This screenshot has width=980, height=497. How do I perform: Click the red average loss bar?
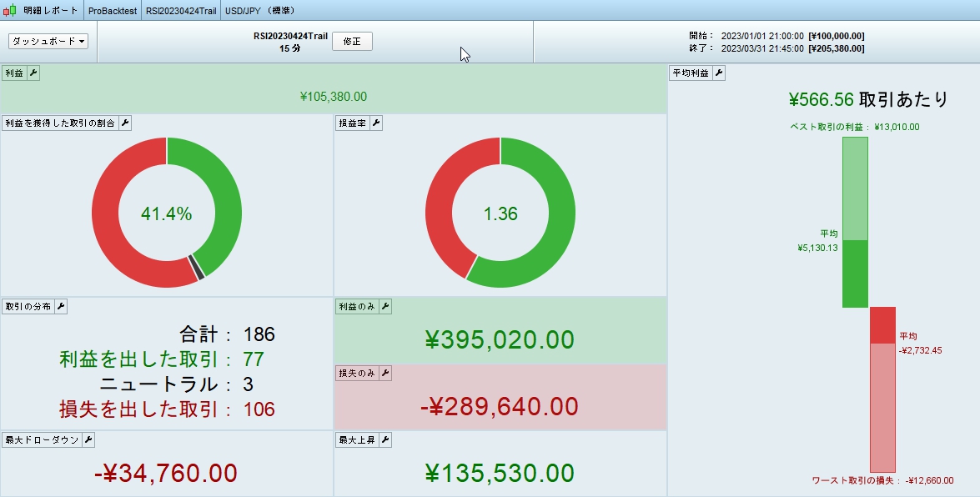(882, 325)
